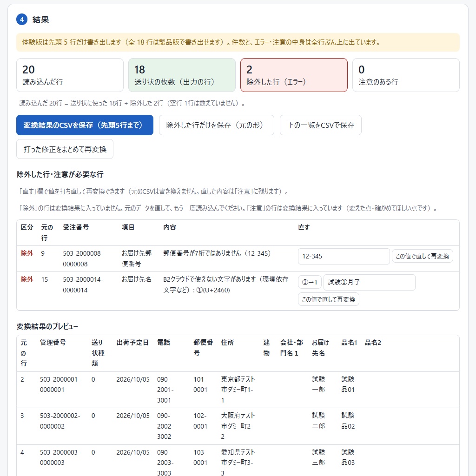Image resolution: width=476 pixels, height=476 pixels.
Task: Click the 受注番号 column header
Action: [76, 227]
